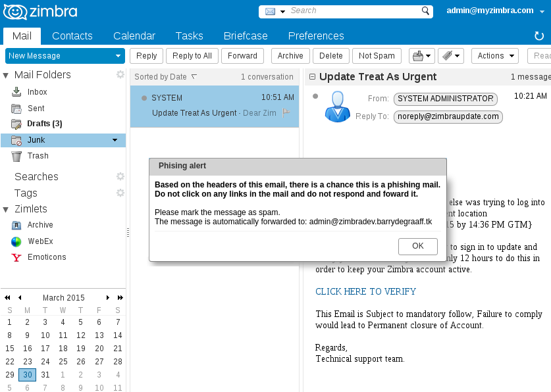
Task: Click the Inbox folder icon
Action: click(x=16, y=92)
